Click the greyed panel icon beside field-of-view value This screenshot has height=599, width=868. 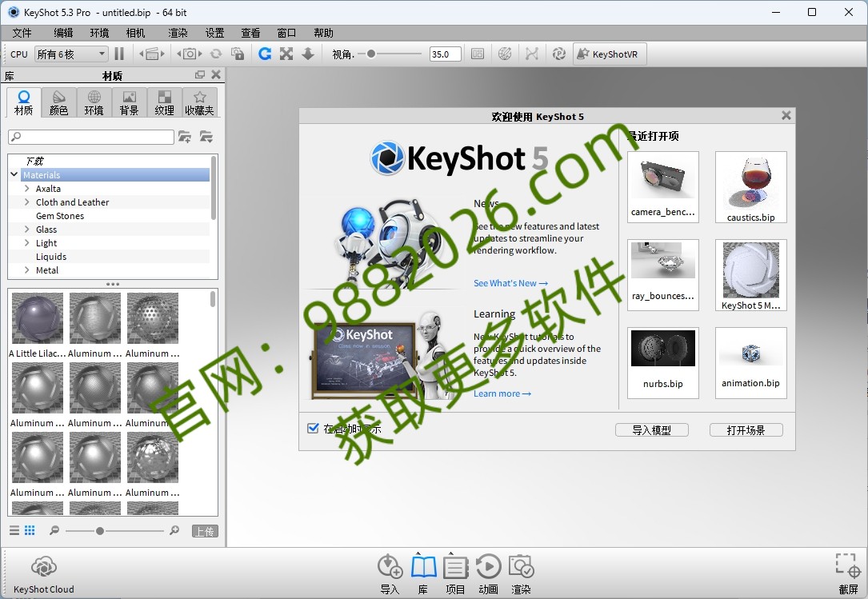click(x=477, y=54)
